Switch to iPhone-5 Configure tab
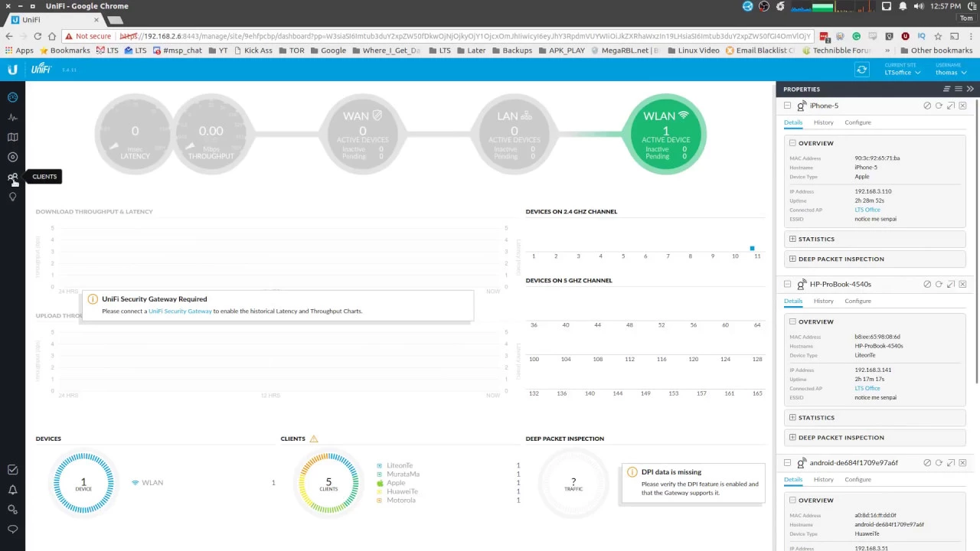The height and width of the screenshot is (551, 980). [x=857, y=122]
